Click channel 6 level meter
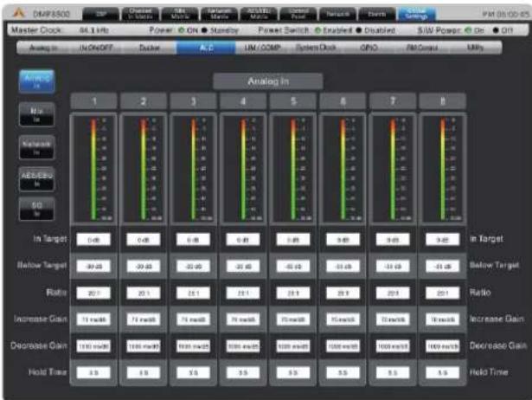 (x=343, y=169)
